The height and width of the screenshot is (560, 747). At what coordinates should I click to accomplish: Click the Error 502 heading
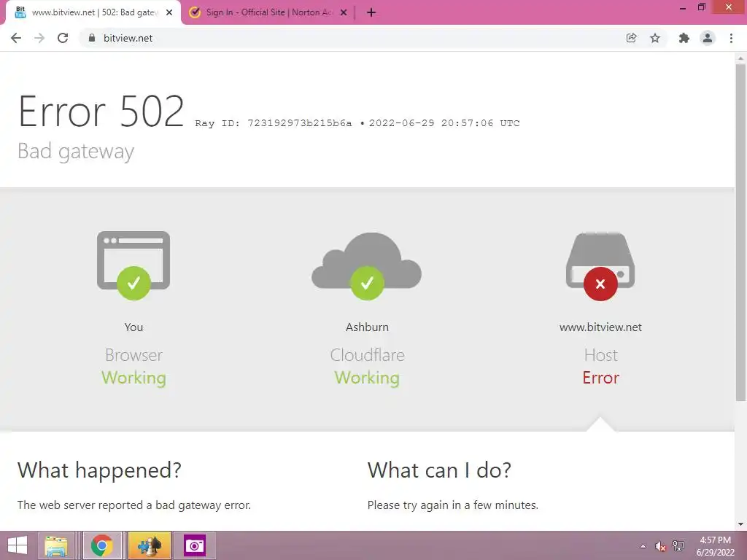click(x=101, y=111)
